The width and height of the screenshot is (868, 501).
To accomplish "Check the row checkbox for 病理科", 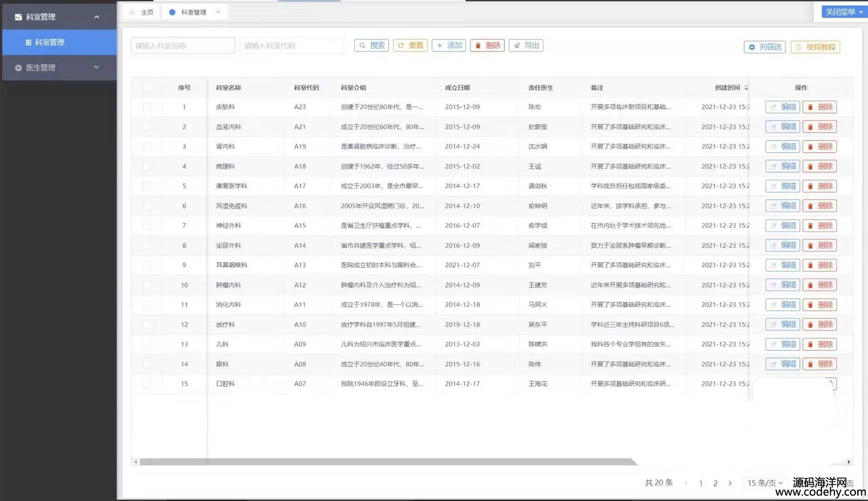I will [x=147, y=166].
